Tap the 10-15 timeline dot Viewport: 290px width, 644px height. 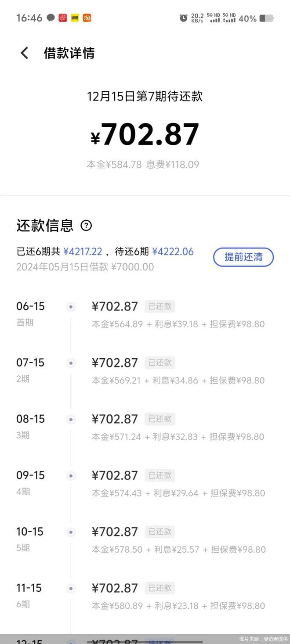(71, 532)
